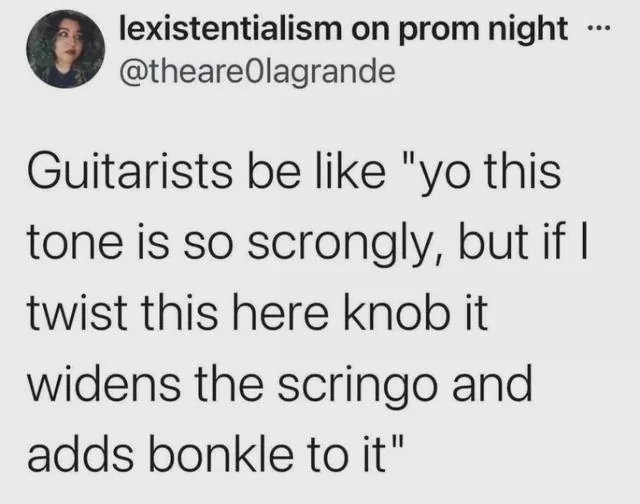
Task: Click the word "tone" in the tweet
Action: click(75, 244)
